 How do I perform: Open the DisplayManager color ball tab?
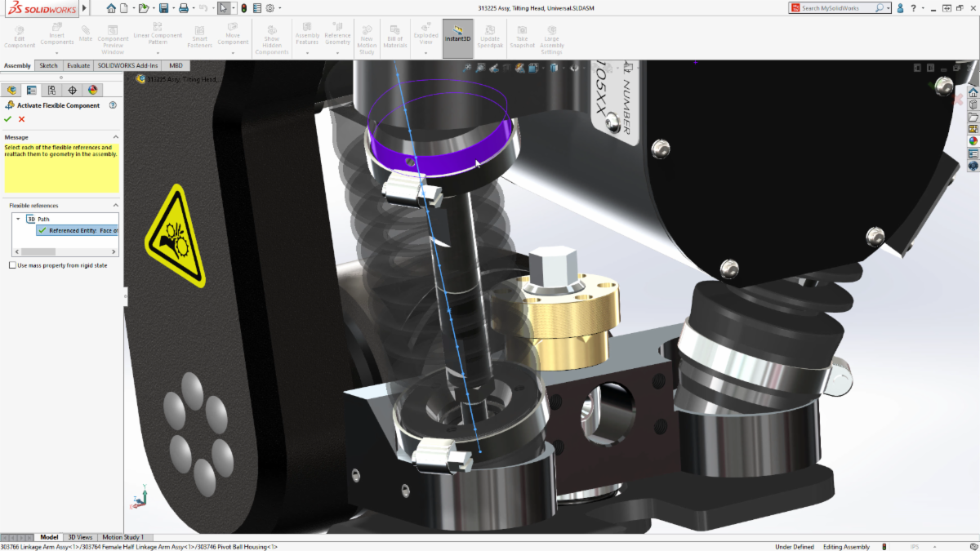92,90
